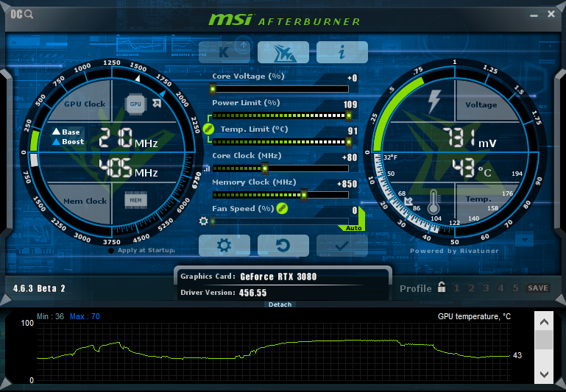
Task: Click the graph scrollbar up arrow
Action: [x=544, y=322]
